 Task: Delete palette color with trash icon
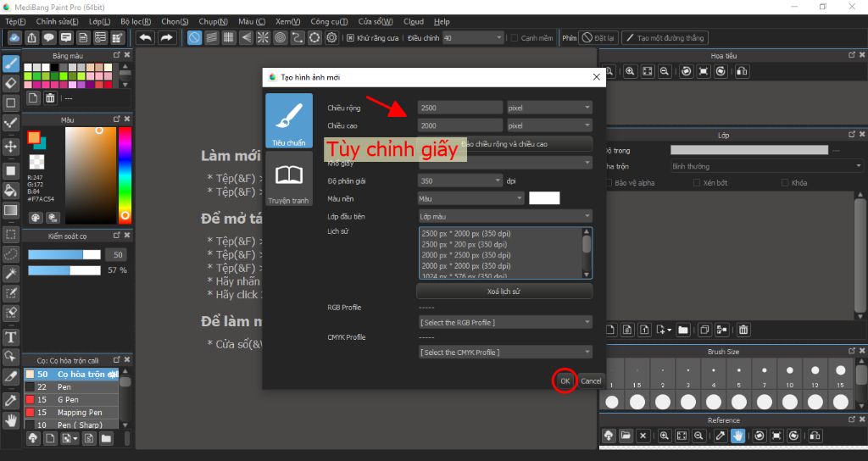pyautogui.click(x=50, y=98)
